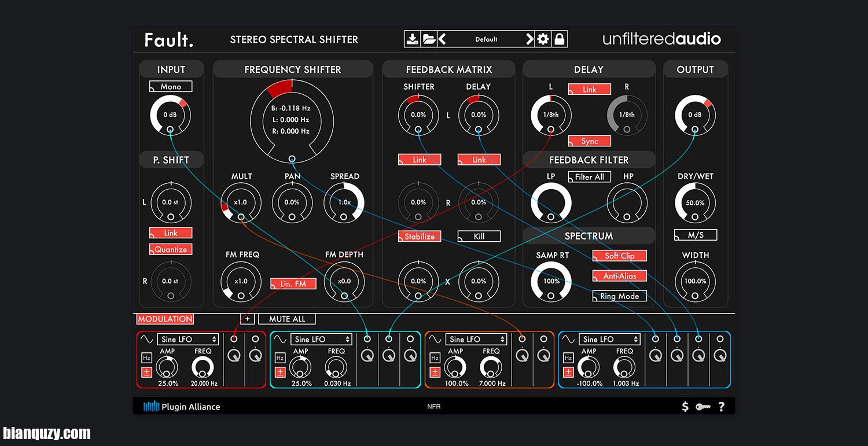Click the sine wave icon in blue modulator
Viewport: 868px width, 446px height.
569,339
